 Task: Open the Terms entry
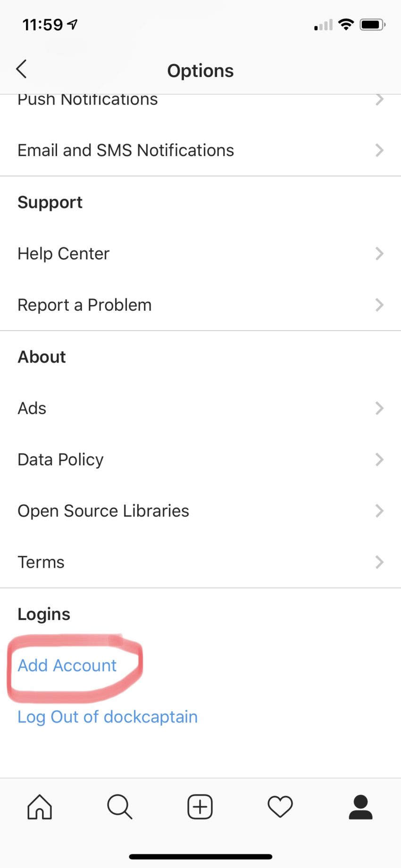pos(41,562)
